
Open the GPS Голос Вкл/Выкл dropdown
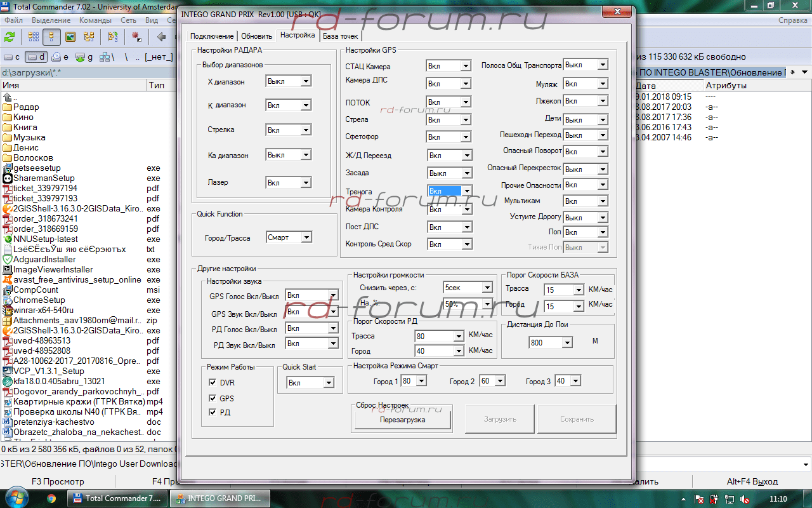pos(332,295)
